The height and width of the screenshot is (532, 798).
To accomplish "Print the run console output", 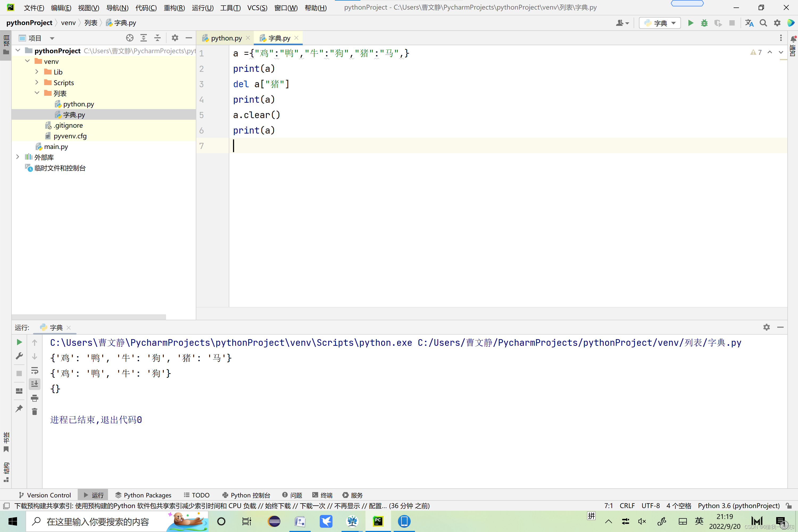I will 35,398.
